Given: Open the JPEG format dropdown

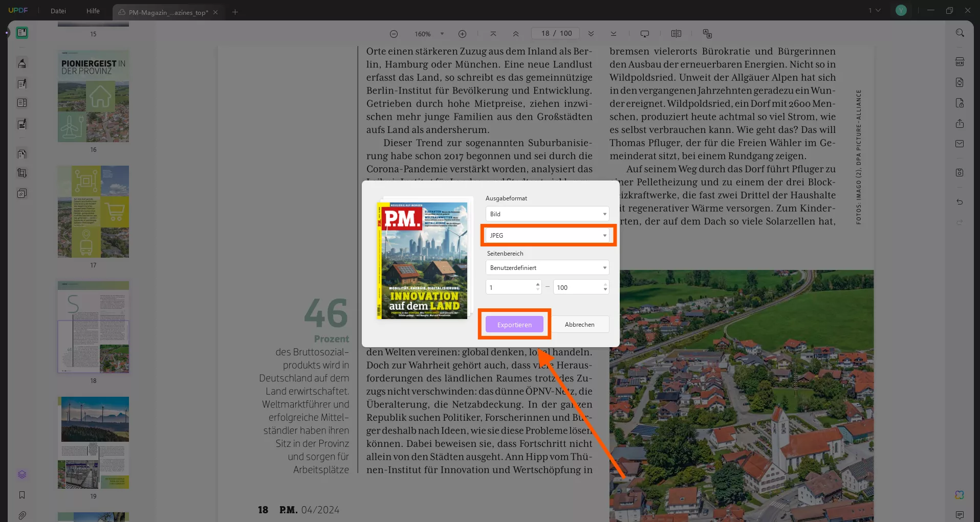Looking at the screenshot, I should (x=548, y=235).
